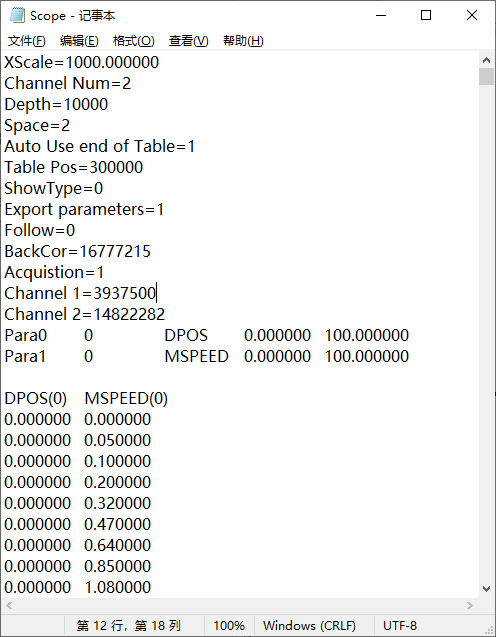Image resolution: width=496 pixels, height=637 pixels.
Task: Maximize the Notepad window
Action: pyautogui.click(x=426, y=15)
